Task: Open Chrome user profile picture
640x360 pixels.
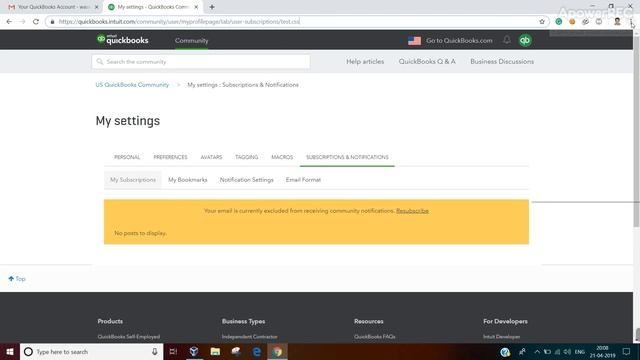Action: click(617, 22)
